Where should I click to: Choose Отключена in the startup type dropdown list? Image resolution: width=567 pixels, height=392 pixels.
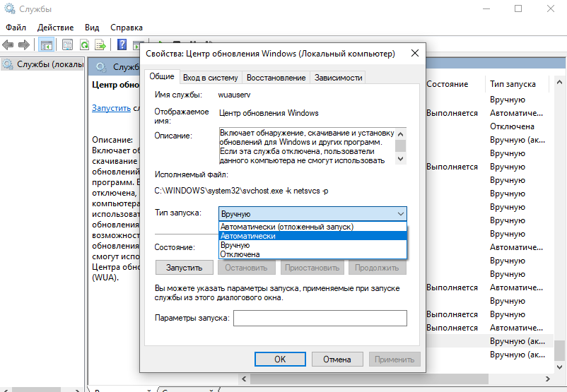coord(312,254)
